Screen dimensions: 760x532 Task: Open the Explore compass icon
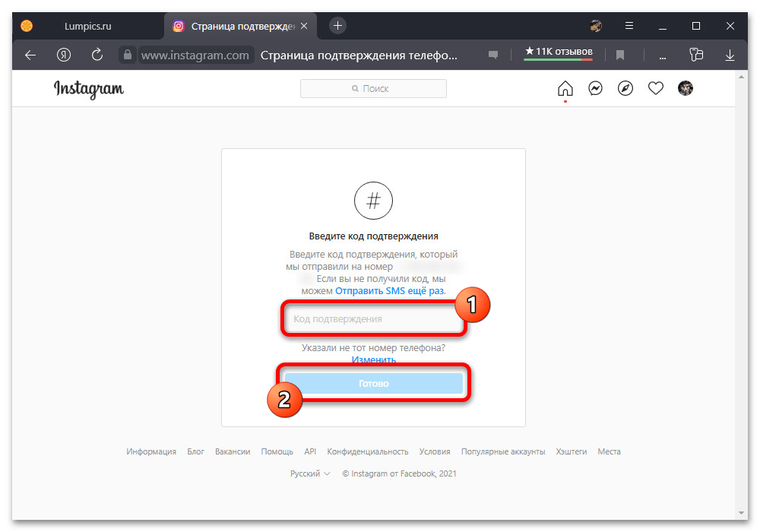pyautogui.click(x=625, y=89)
